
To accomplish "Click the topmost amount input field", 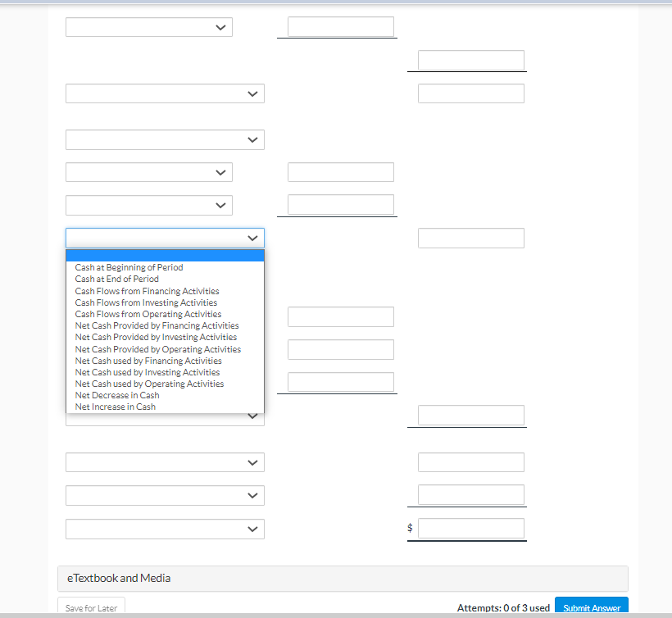I will [x=336, y=25].
